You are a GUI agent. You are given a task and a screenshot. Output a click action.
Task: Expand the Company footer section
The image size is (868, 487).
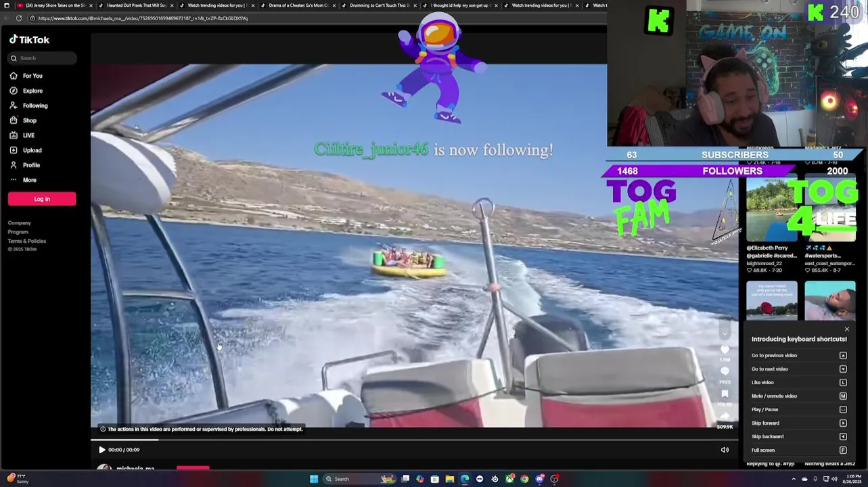20,223
